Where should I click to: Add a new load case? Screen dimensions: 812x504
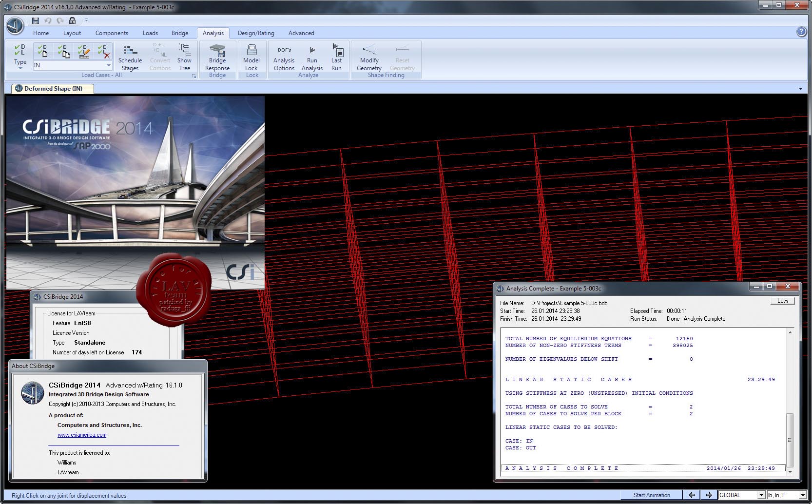pos(42,51)
